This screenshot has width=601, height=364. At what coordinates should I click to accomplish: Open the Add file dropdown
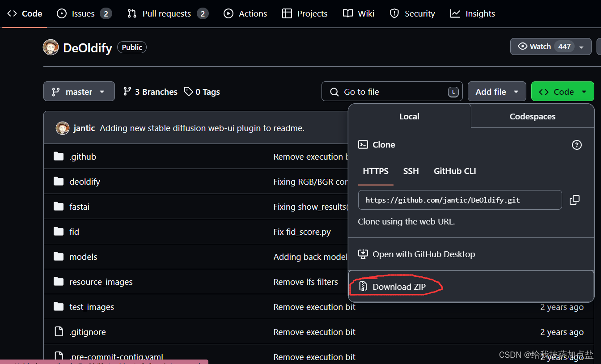[x=497, y=92]
